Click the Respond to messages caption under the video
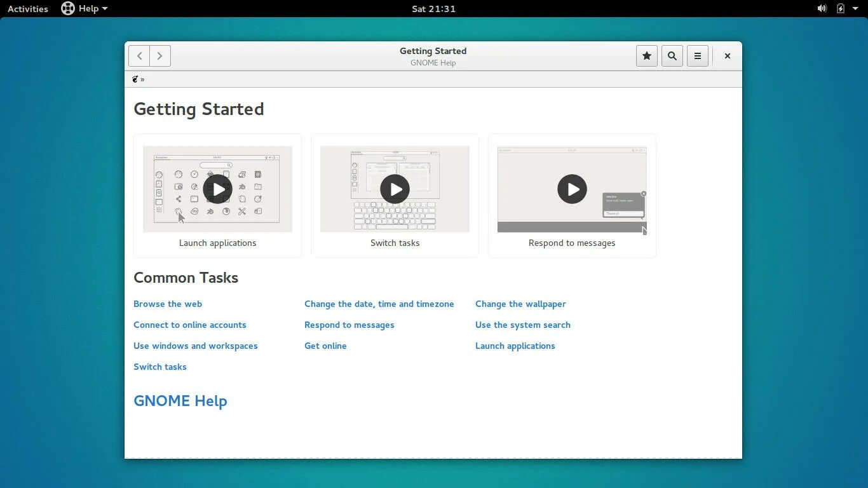868x488 pixels. pos(572,243)
